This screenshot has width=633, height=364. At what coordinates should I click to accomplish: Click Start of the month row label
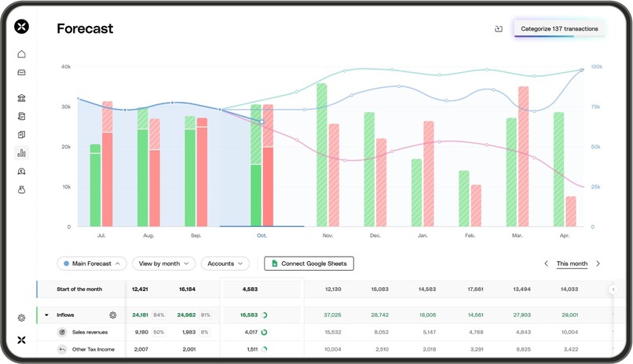79,289
